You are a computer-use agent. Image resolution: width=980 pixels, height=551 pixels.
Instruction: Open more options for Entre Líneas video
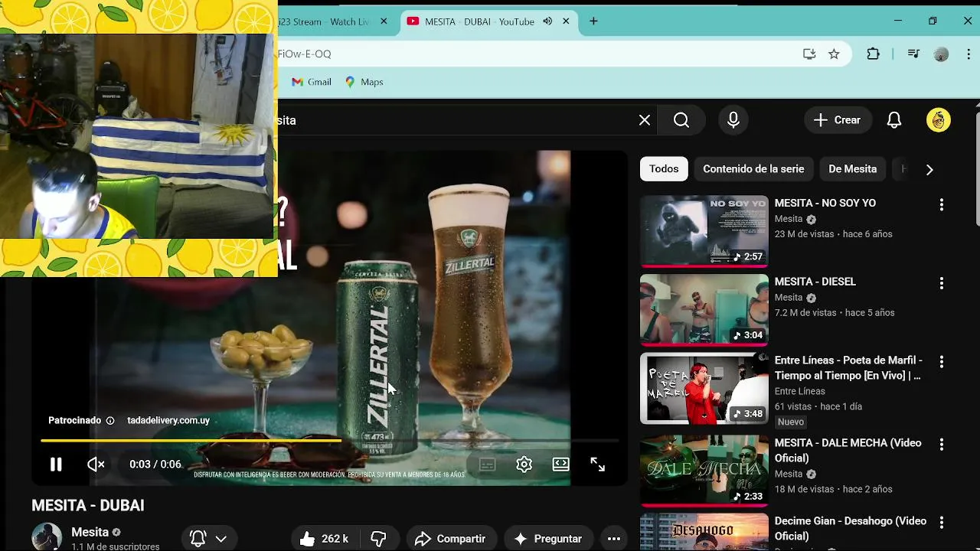point(942,362)
